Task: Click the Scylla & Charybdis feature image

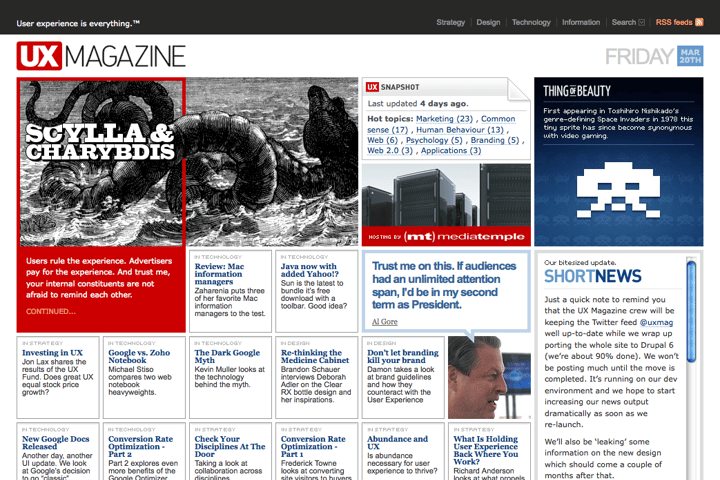Action: tap(187, 162)
